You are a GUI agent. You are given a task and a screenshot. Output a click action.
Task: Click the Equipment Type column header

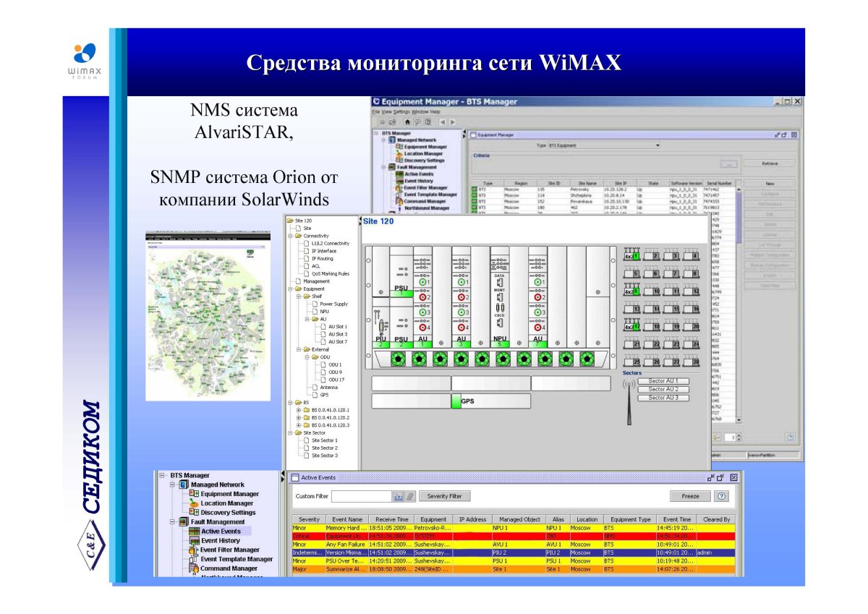point(631,519)
